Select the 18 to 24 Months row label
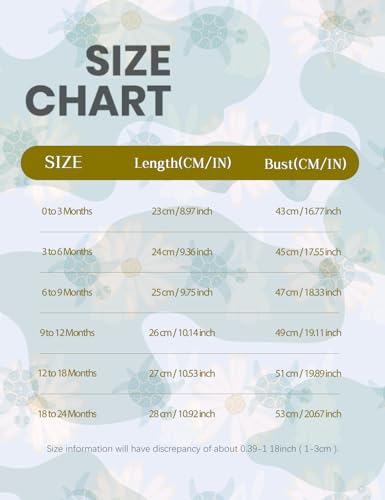Screen dimensions: 385x500 click(x=67, y=414)
